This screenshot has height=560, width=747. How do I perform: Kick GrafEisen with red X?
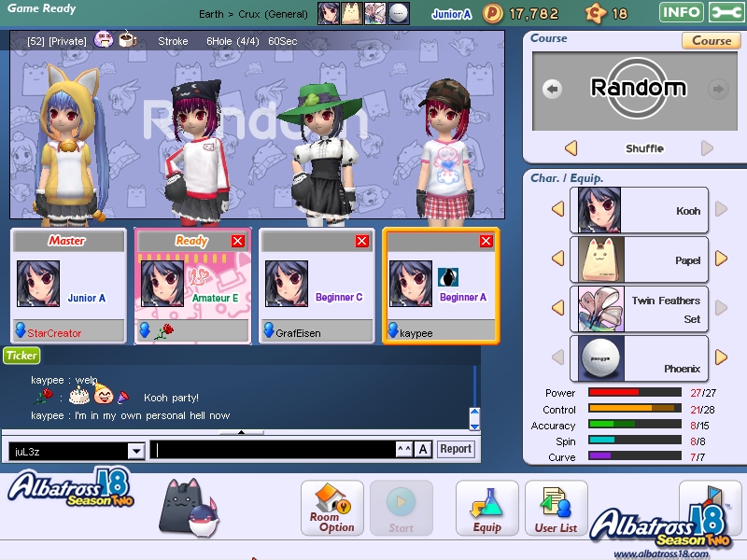(x=362, y=241)
